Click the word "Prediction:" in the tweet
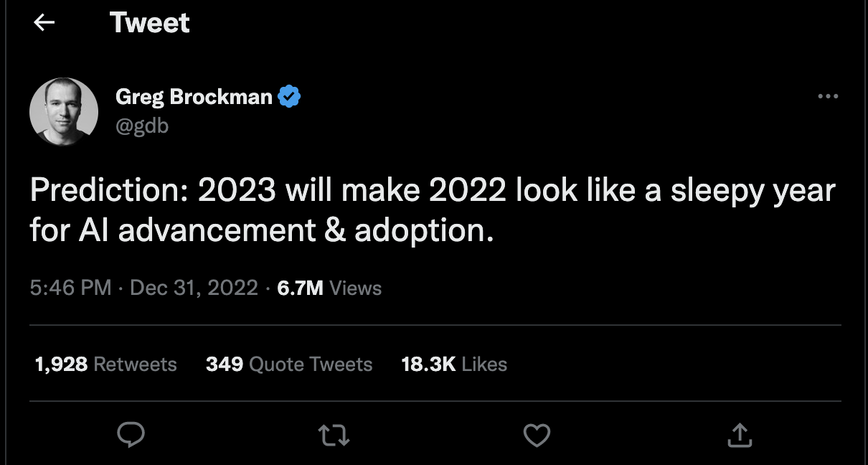This screenshot has height=465, width=868. tap(108, 191)
